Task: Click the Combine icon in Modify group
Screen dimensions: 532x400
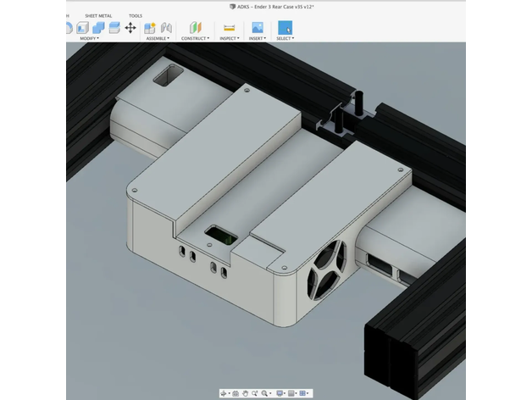Action: (98, 28)
